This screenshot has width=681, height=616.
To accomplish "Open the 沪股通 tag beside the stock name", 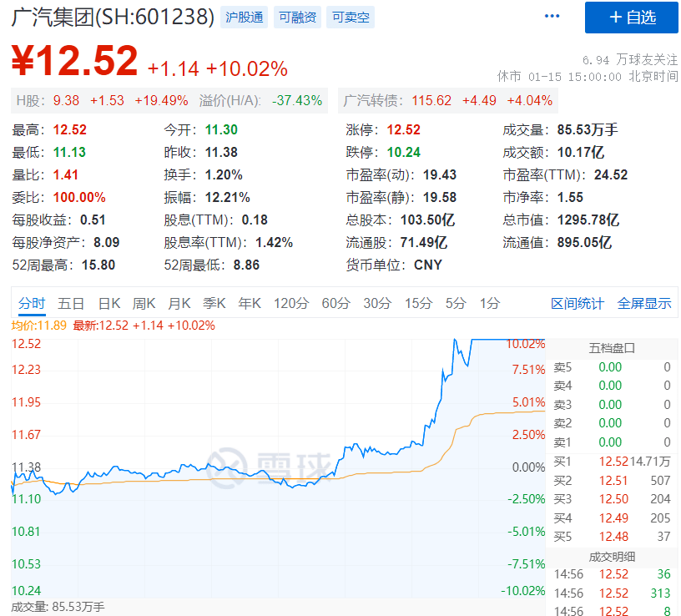I will (x=243, y=16).
